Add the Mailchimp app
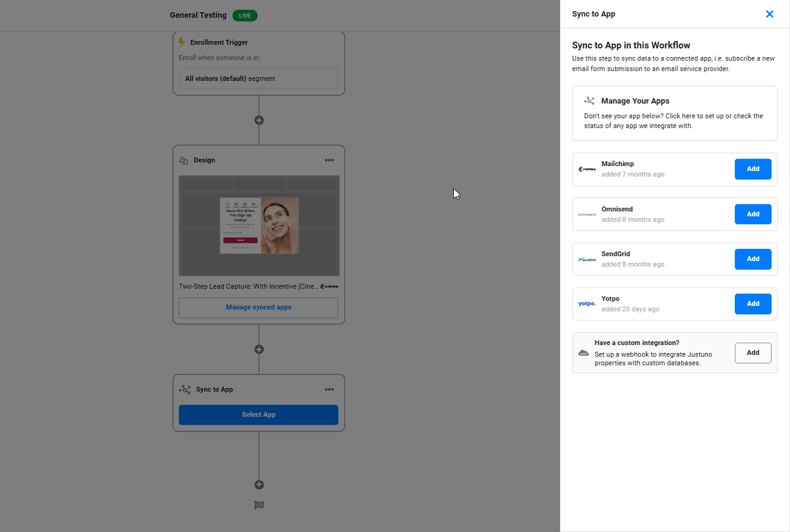 tap(753, 169)
